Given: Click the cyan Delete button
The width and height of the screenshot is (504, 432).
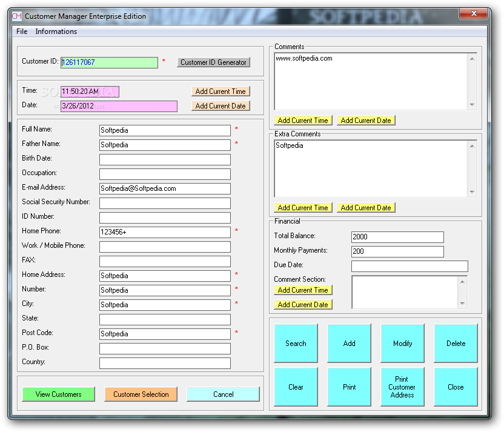Looking at the screenshot, I should [456, 344].
